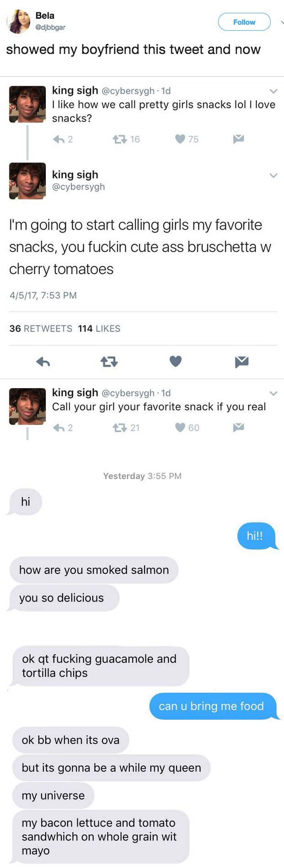Reply to the pretty girls snacks tweet
284x868 pixels.
[x=59, y=139]
